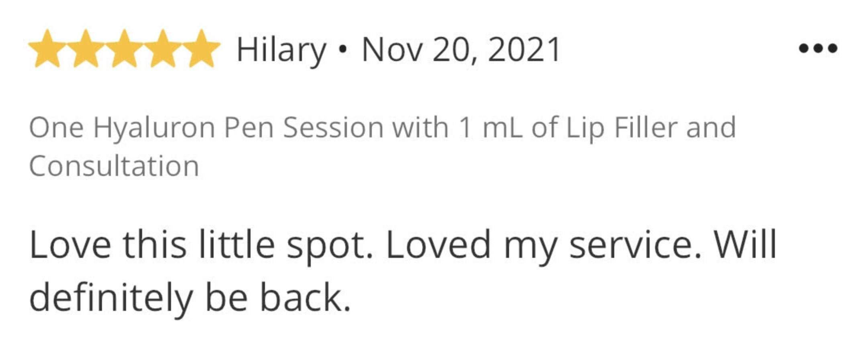Select the review date Nov 20, 2021
Image resolution: width=868 pixels, height=351 pixels.
point(461,50)
